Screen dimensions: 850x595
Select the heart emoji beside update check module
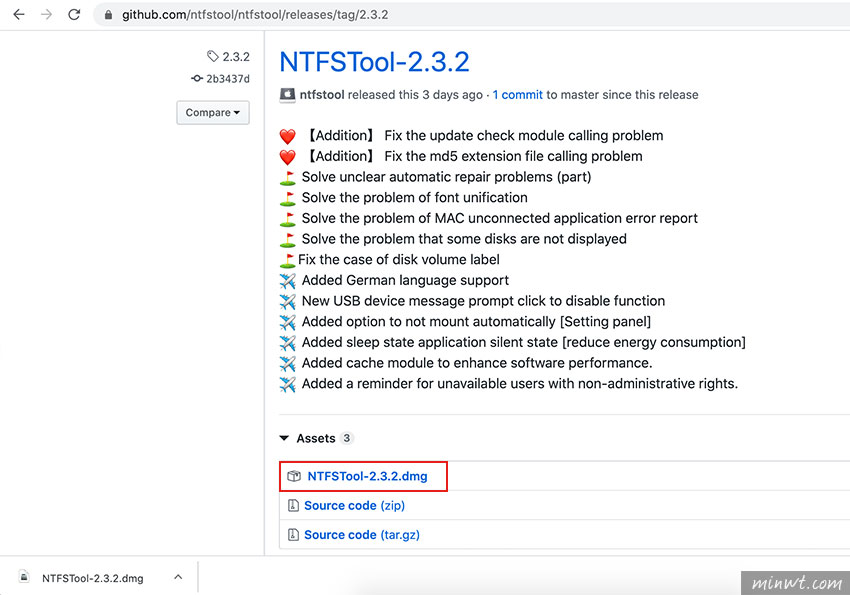coord(287,136)
